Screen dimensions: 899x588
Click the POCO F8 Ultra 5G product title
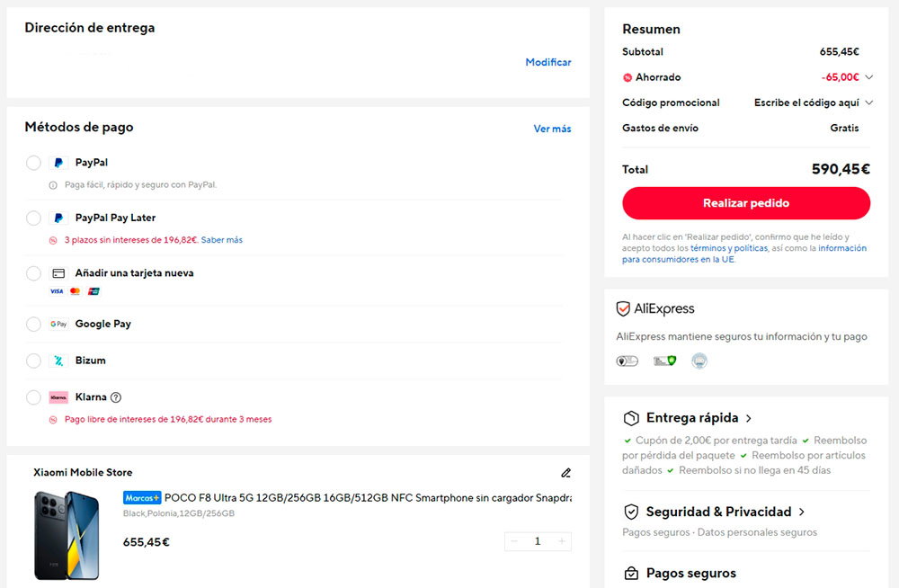point(368,498)
